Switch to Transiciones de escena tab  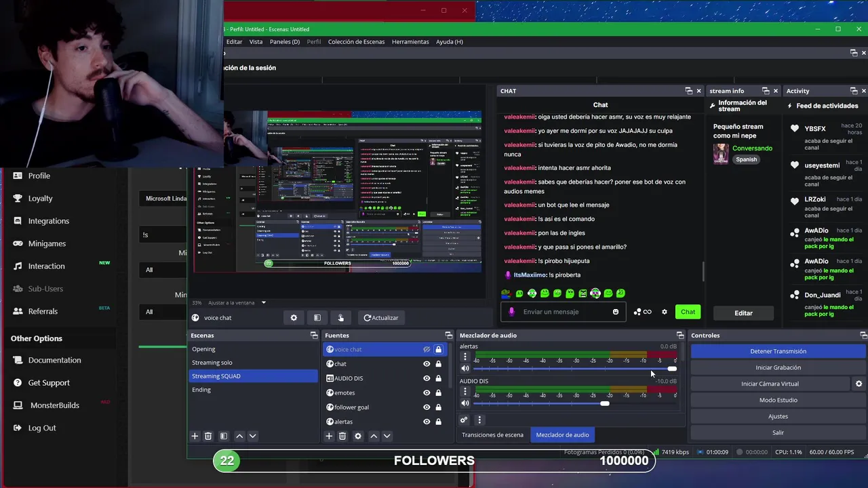pyautogui.click(x=492, y=434)
